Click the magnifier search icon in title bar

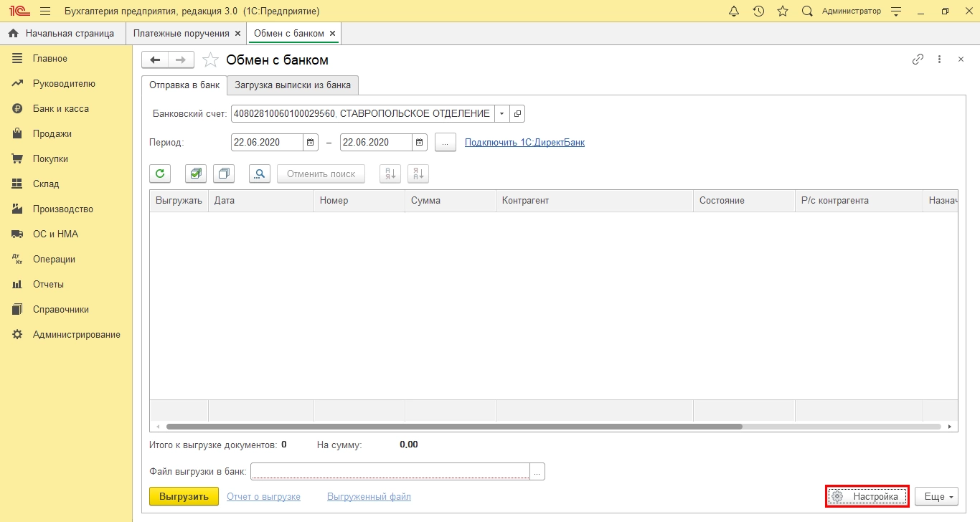coord(807,11)
